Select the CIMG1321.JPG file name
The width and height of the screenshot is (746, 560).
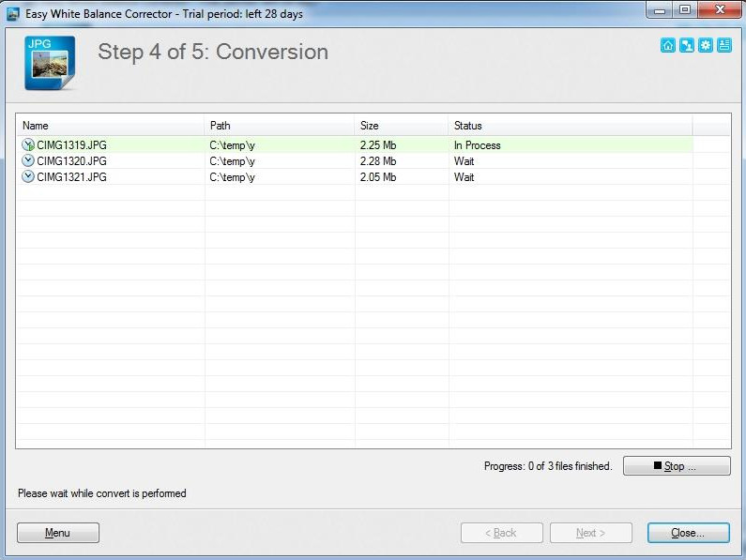(72, 177)
